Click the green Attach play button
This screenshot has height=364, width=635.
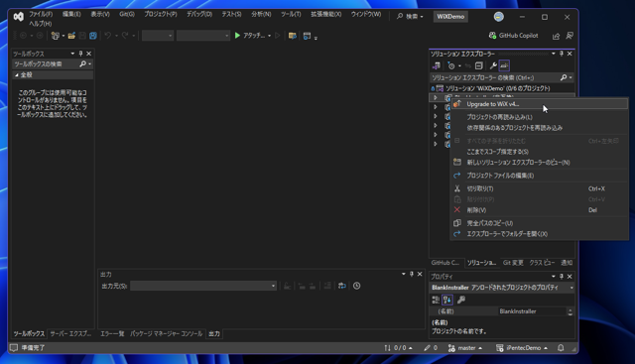click(237, 36)
